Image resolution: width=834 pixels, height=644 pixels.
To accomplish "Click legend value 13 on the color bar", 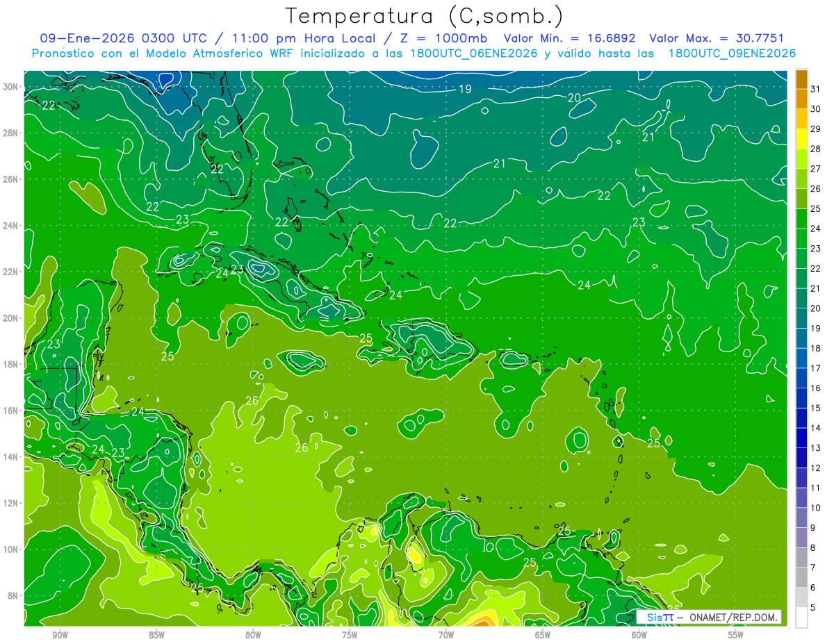I will tap(815, 448).
